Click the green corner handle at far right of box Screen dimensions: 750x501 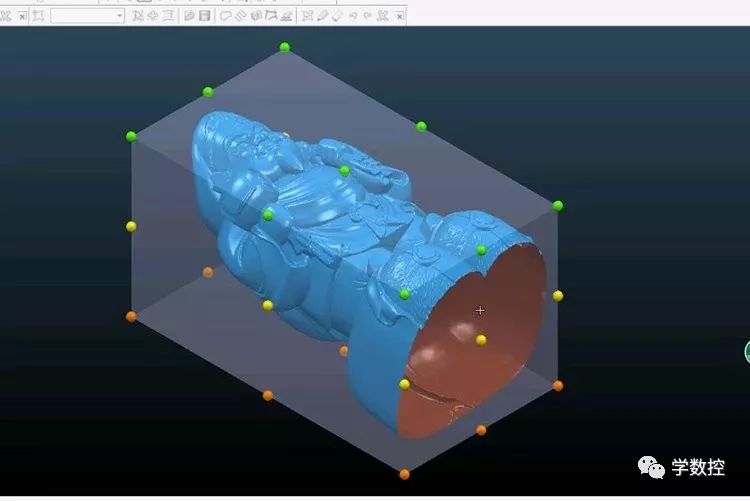click(558, 206)
